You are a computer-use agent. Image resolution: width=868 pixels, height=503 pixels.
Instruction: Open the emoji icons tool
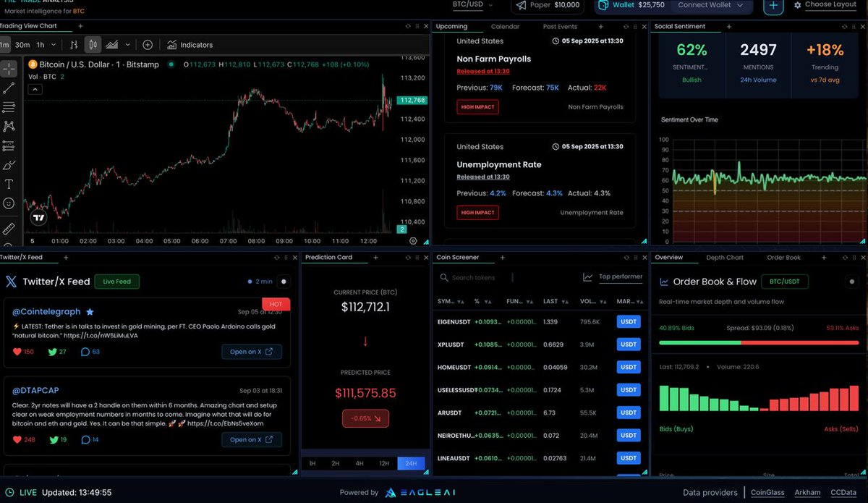pos(9,204)
